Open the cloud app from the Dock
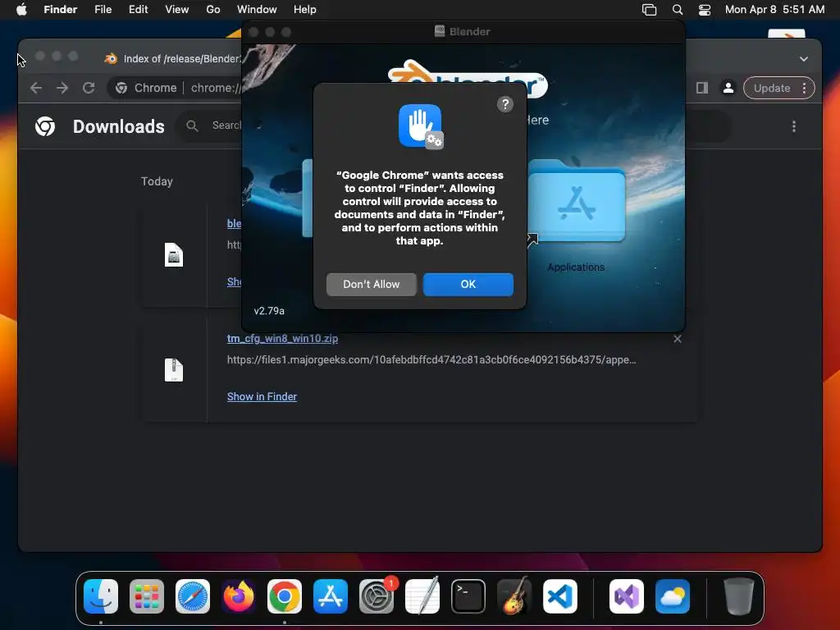 point(673,596)
